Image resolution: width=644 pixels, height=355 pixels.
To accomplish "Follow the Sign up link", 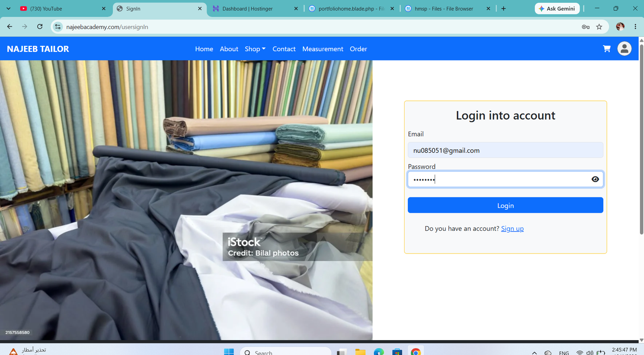I will [512, 228].
